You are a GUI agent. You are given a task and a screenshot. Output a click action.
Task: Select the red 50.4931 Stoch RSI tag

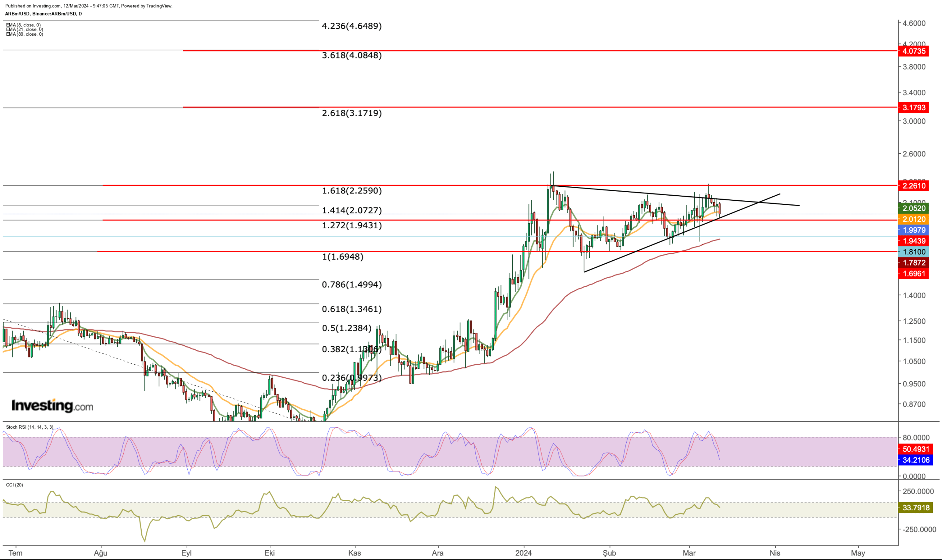tap(916, 449)
